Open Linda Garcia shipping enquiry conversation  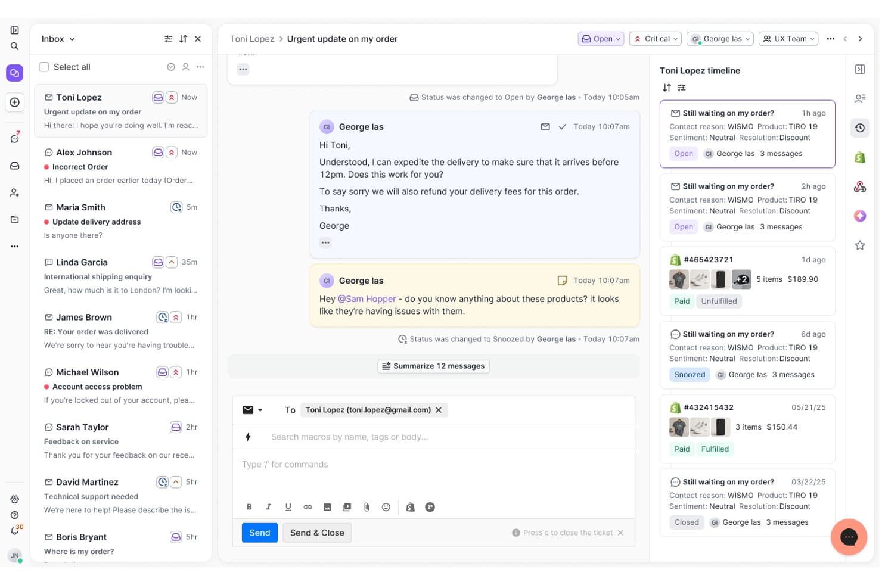pyautogui.click(x=121, y=276)
